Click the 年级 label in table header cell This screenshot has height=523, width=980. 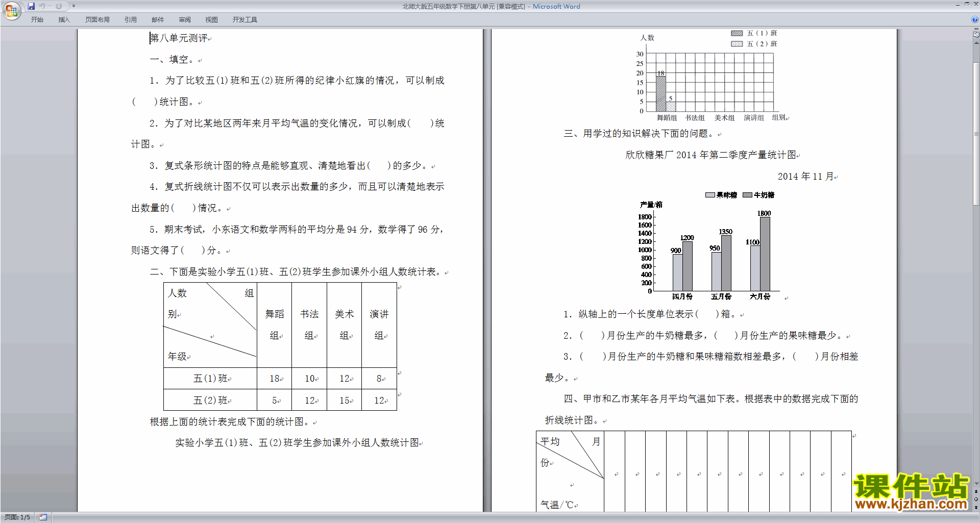click(x=177, y=357)
